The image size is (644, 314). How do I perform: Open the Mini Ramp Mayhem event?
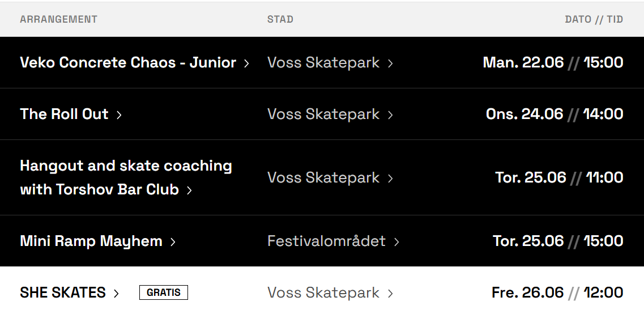point(91,241)
